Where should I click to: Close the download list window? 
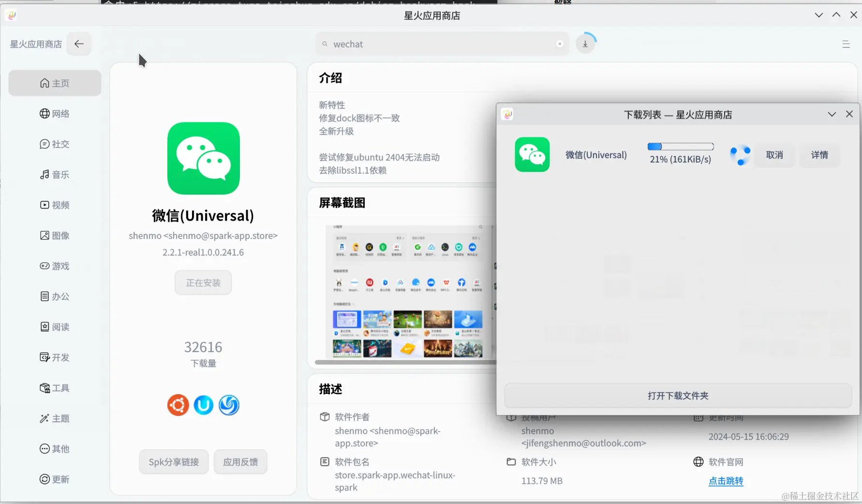849,114
